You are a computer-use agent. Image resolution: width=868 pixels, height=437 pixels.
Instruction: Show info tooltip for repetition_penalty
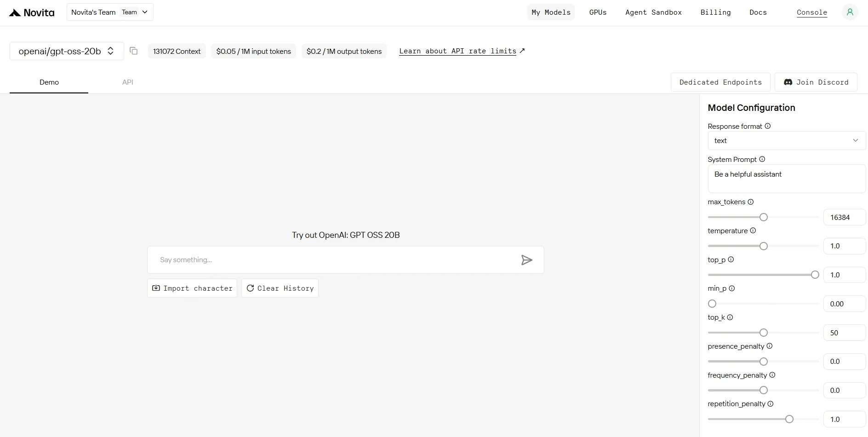point(771,404)
